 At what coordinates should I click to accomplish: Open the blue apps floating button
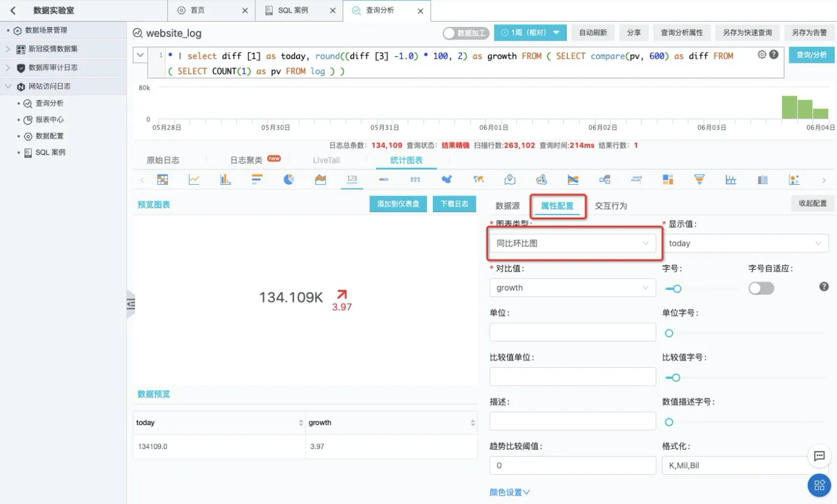click(x=819, y=485)
